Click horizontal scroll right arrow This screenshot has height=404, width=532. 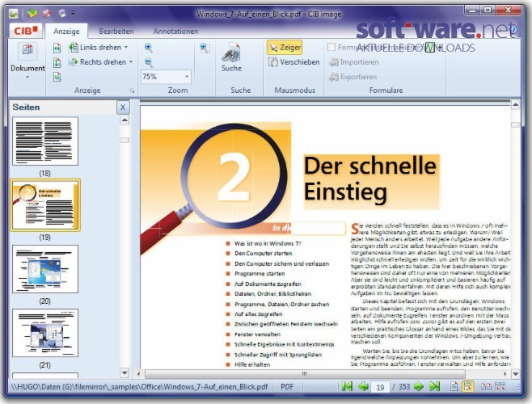[x=505, y=374]
